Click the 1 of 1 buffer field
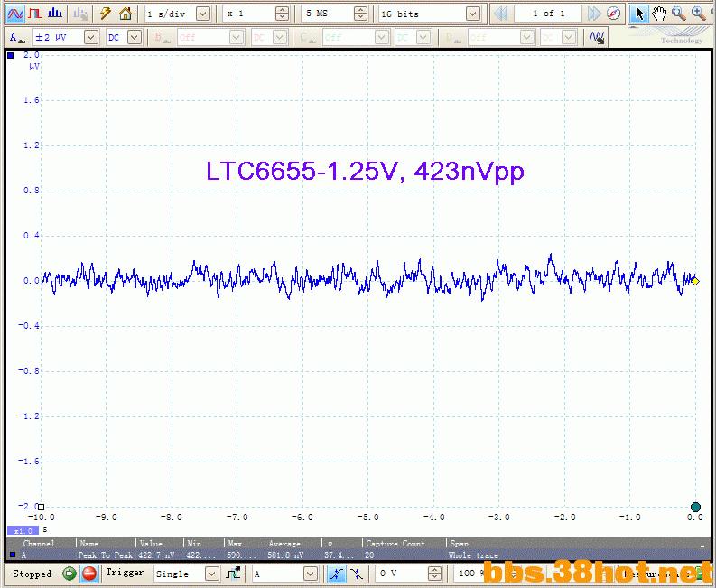Viewport: 716px width, 588px height. (548, 14)
